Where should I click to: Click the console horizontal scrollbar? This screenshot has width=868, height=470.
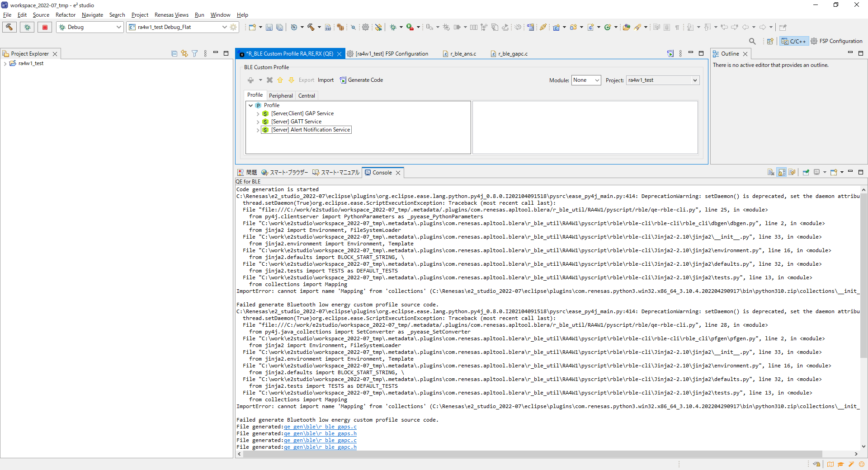pyautogui.click(x=533, y=454)
